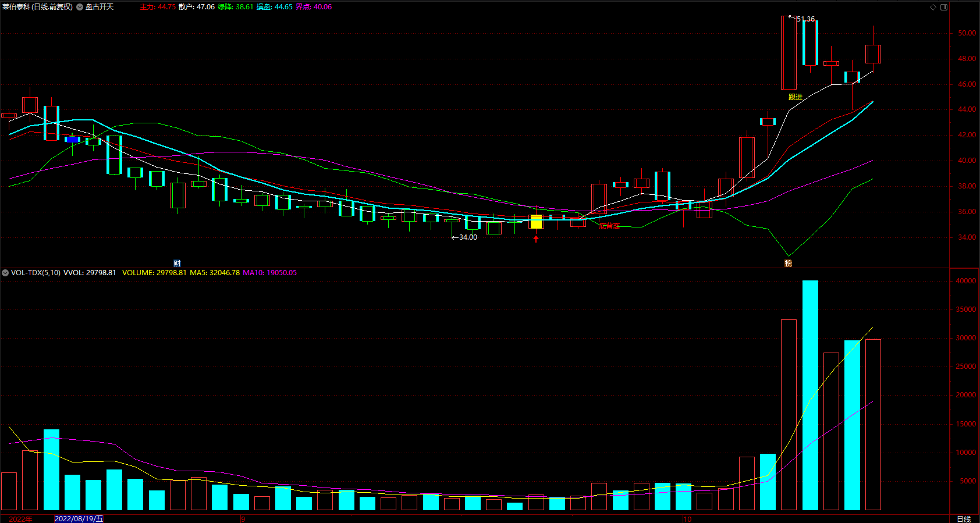
Task: Click the 散户: 47.06 value
Action: coord(197,7)
